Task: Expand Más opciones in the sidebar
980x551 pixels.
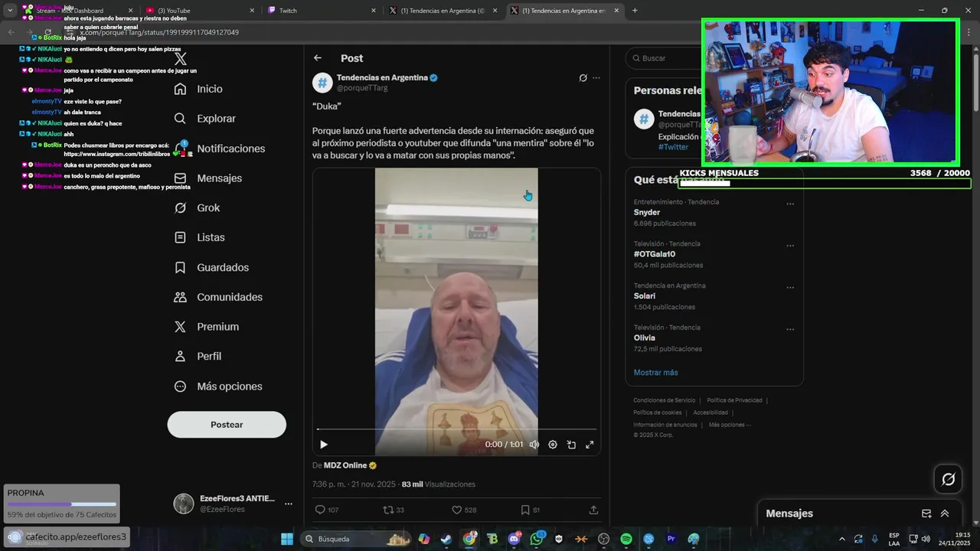Action: tap(218, 386)
